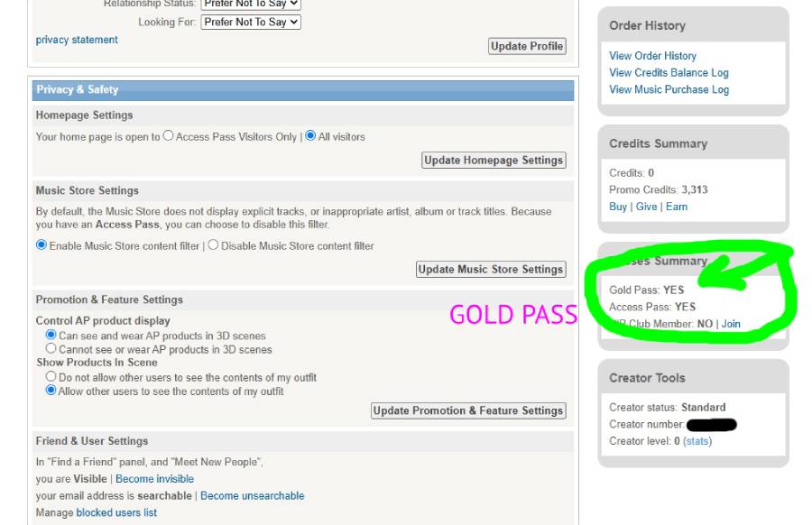
Task: Click Update Music Store Settings button
Action: tap(491, 269)
